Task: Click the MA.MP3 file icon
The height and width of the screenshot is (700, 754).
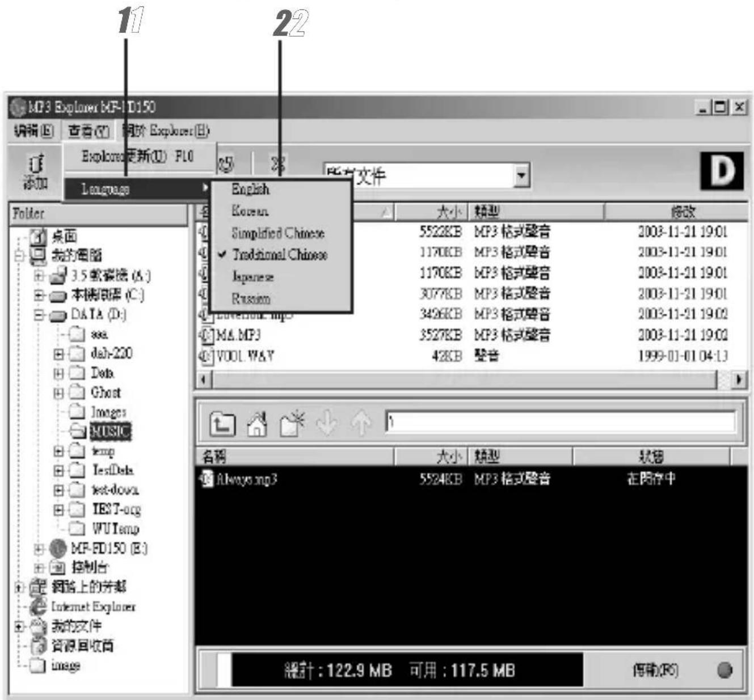Action: 205,335
